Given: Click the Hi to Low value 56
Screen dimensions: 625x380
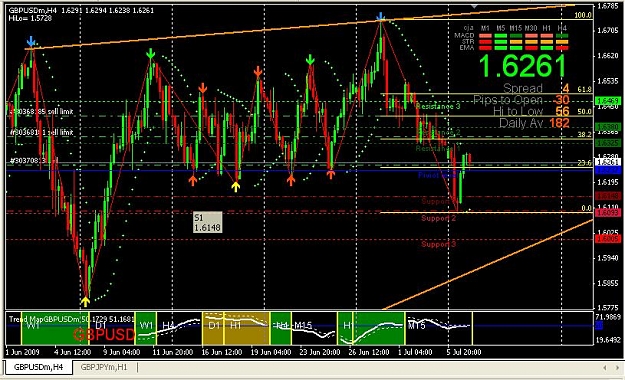Looking at the screenshot, I should [x=562, y=111].
